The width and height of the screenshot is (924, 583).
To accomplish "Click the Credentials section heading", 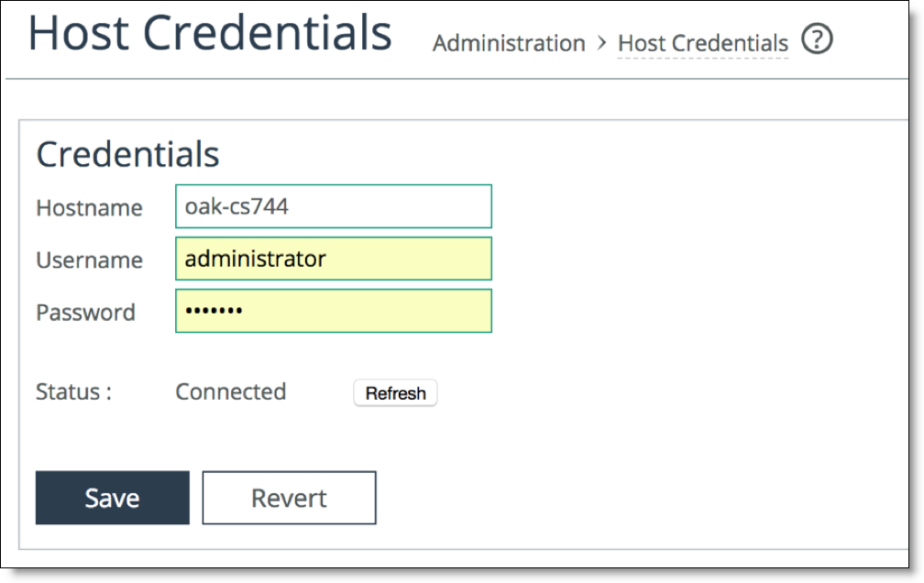I will click(x=128, y=154).
